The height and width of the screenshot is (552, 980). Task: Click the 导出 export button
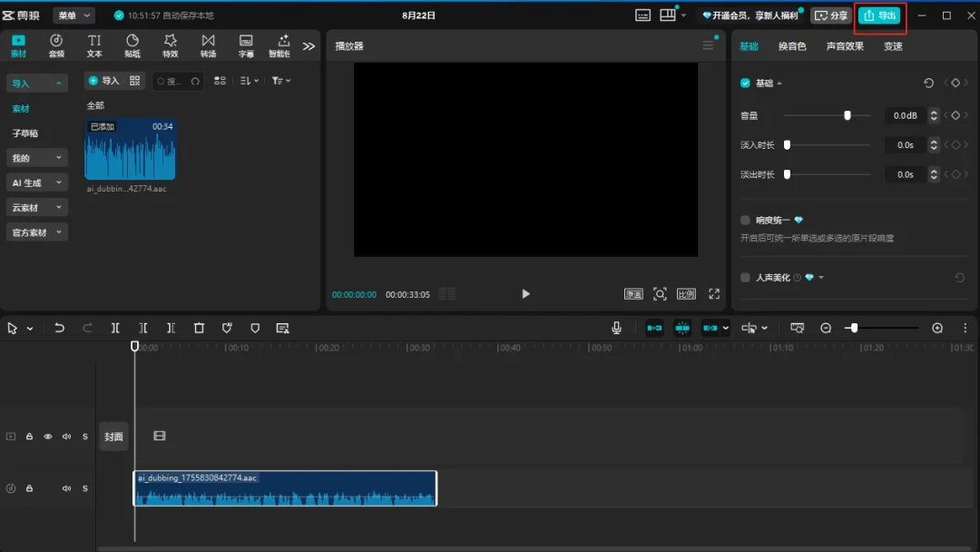click(879, 15)
